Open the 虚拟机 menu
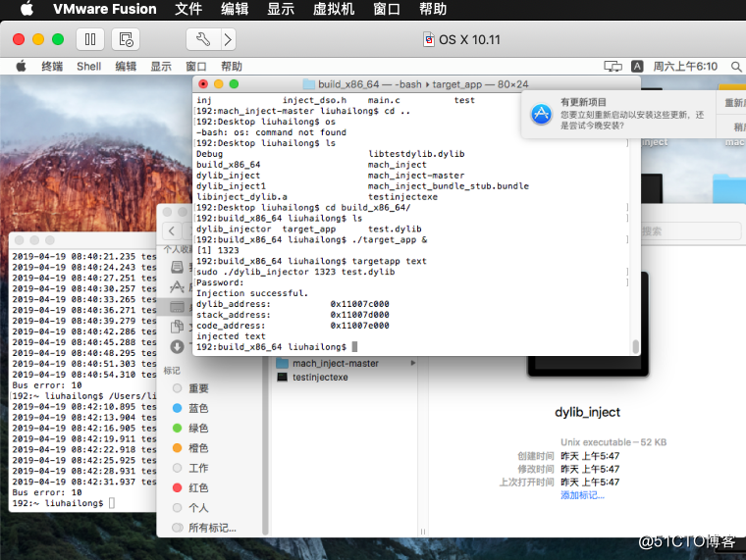This screenshot has height=560, width=746. pyautogui.click(x=334, y=9)
